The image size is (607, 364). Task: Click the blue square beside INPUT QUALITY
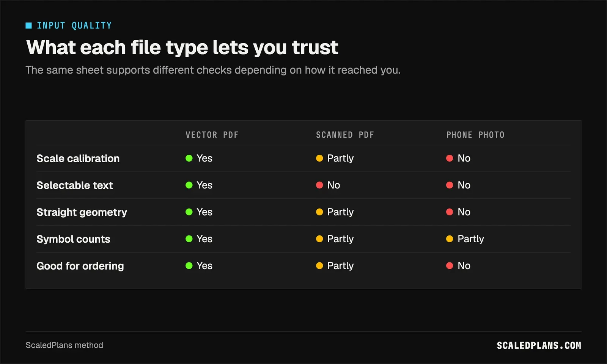coord(29,25)
